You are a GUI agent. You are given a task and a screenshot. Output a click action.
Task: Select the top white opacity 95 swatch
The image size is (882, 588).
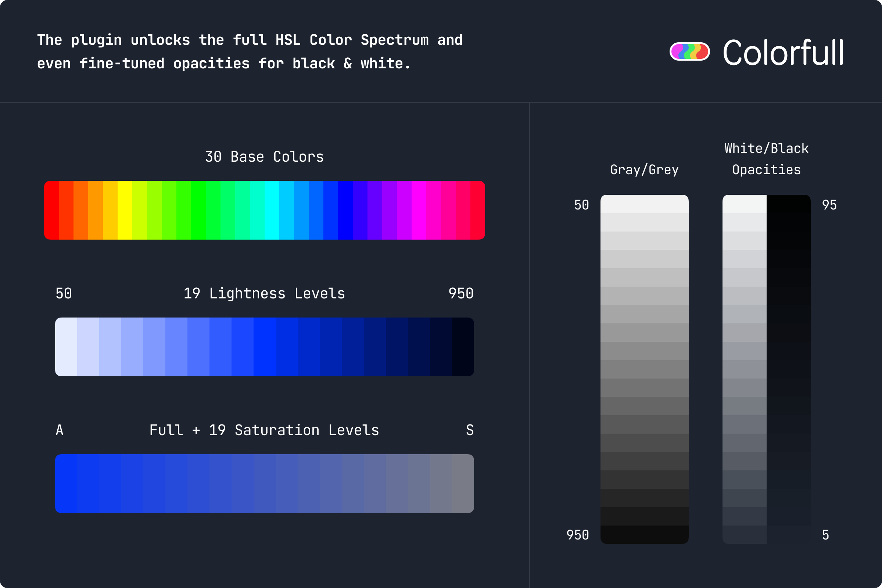pyautogui.click(x=745, y=204)
